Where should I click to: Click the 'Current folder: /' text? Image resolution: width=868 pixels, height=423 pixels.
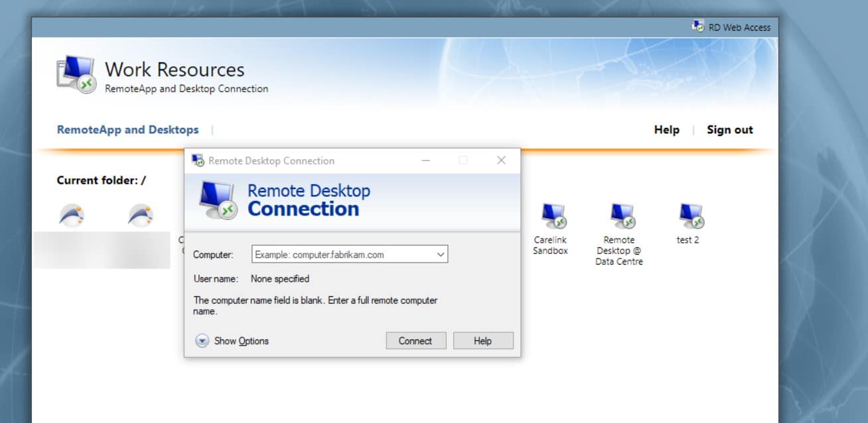click(x=102, y=180)
